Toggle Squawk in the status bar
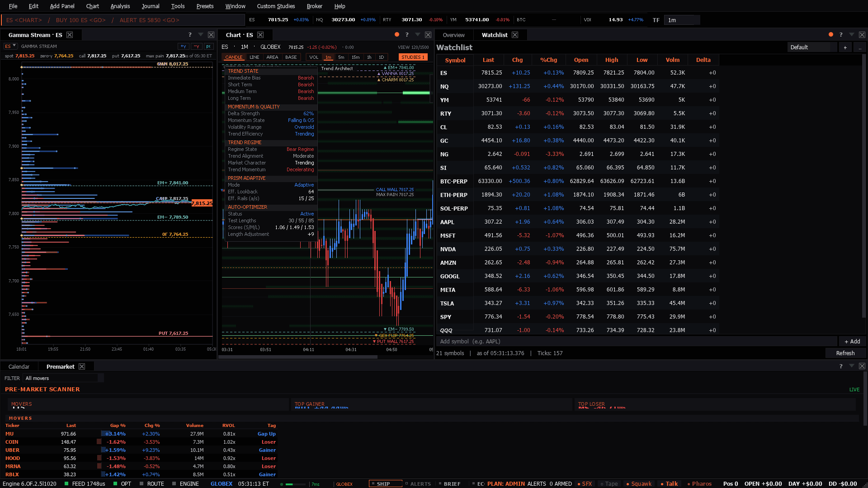The image size is (868, 488). 638,483
